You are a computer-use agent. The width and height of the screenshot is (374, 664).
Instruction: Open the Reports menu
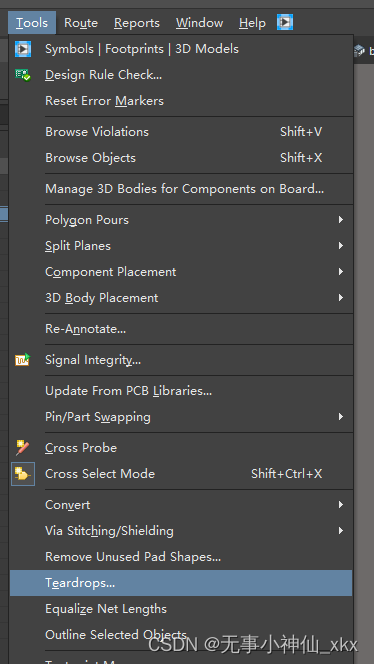(137, 22)
